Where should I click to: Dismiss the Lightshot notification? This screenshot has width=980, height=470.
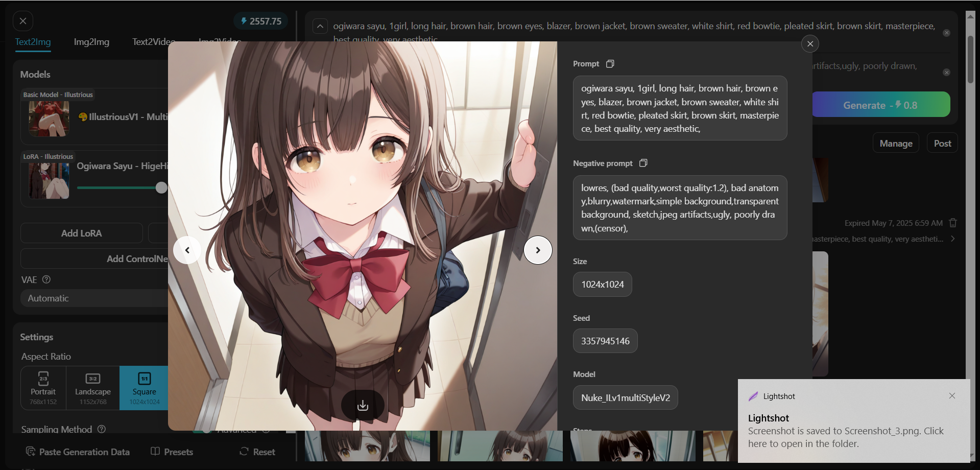[x=952, y=396]
